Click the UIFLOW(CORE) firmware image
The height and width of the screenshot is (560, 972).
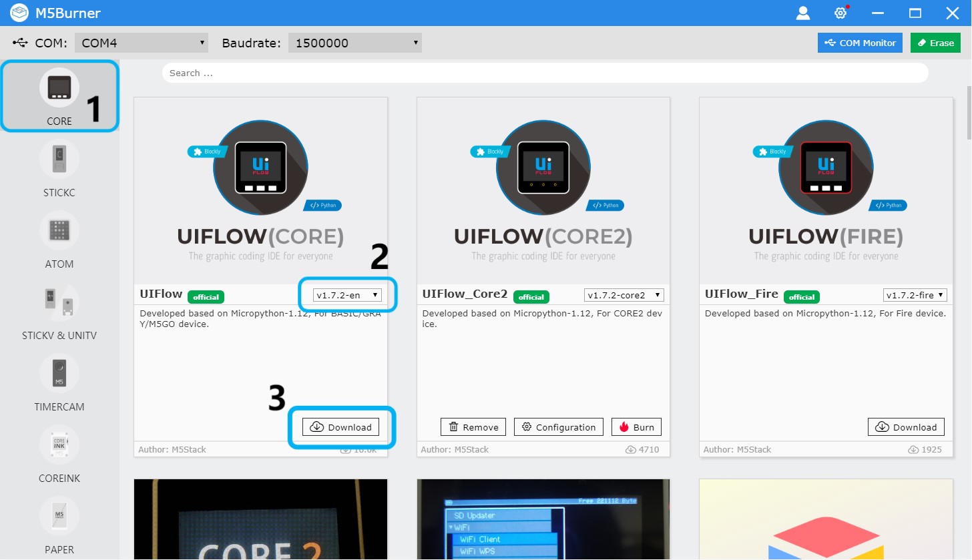point(260,191)
